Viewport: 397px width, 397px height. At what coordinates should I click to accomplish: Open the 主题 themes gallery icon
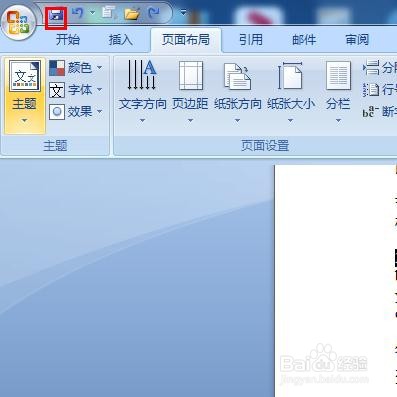click(25, 76)
